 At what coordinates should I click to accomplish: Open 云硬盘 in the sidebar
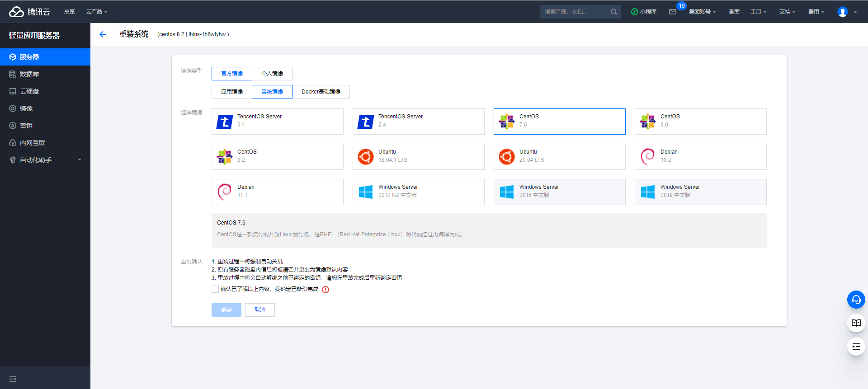pyautogui.click(x=45, y=91)
